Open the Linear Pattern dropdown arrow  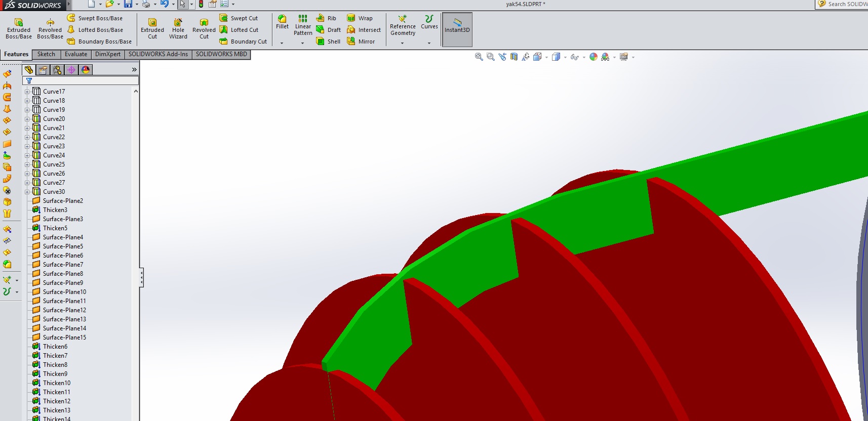[303, 43]
